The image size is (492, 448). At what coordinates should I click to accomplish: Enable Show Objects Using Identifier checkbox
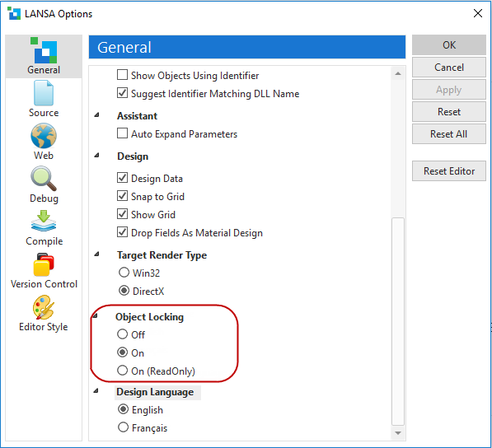122,75
